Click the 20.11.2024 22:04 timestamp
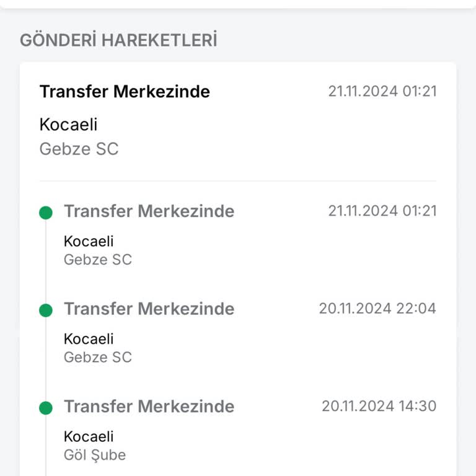This screenshot has width=476, height=476. [377, 308]
